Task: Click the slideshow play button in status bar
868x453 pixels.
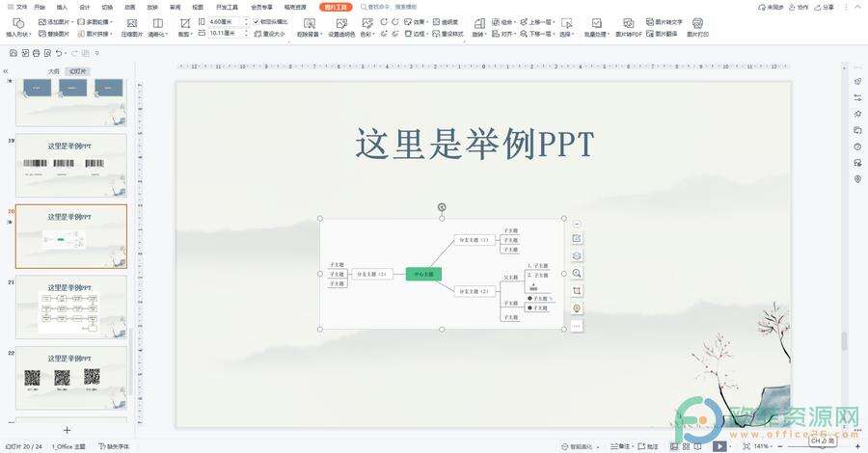Action: coord(719,446)
